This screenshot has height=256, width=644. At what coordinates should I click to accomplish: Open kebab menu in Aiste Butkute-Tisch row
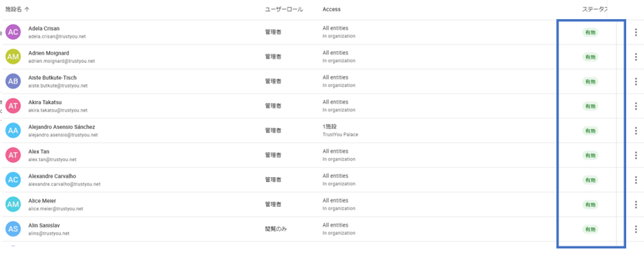pos(636,81)
